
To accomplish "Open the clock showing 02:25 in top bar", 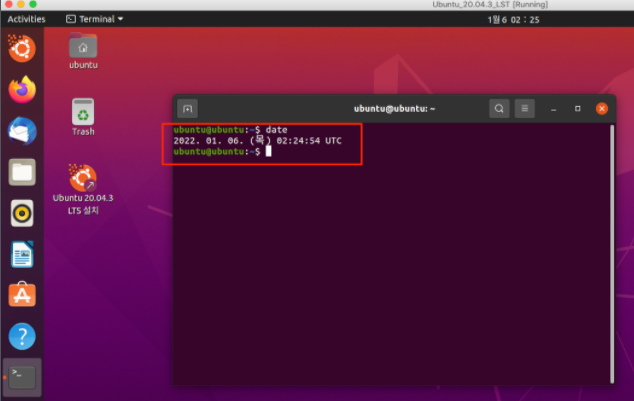I will pyautogui.click(x=513, y=20).
